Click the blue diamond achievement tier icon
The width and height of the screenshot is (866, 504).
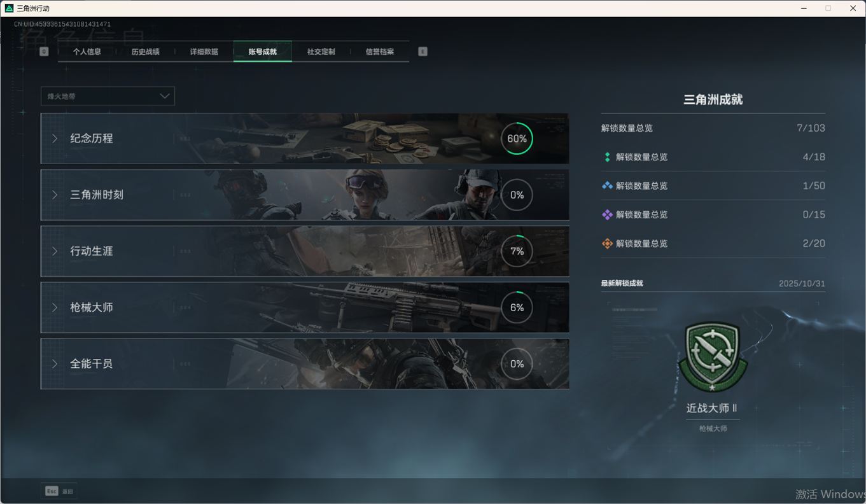(607, 186)
